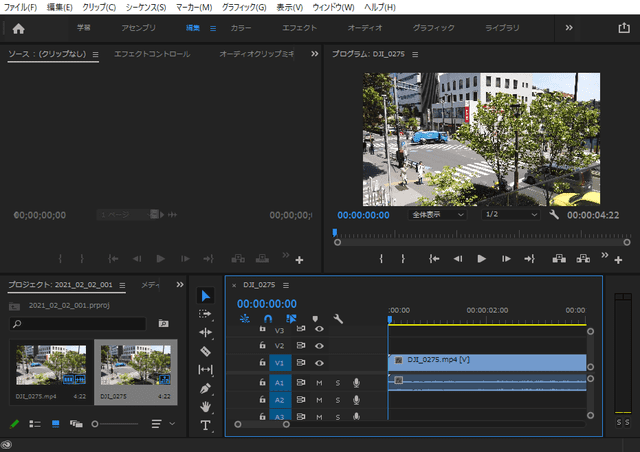The image size is (640, 452).
Task: Switch to カラー workspace
Action: pyautogui.click(x=241, y=28)
